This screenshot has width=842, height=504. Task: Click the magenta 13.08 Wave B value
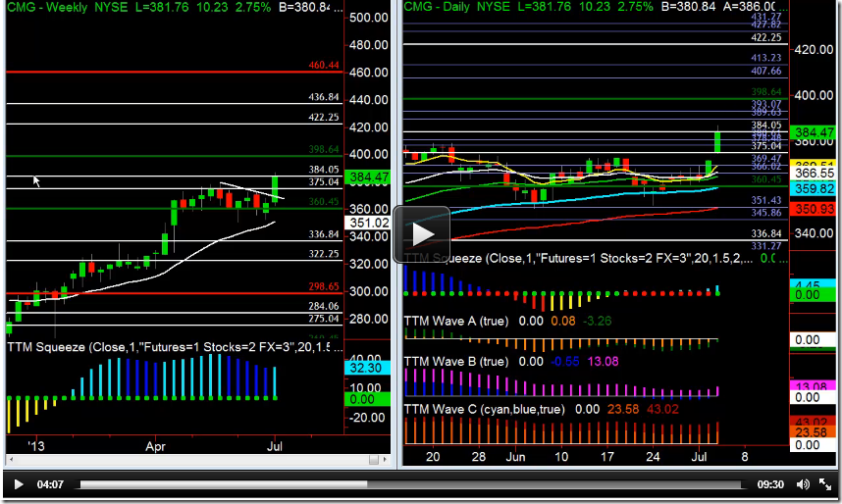(x=603, y=362)
